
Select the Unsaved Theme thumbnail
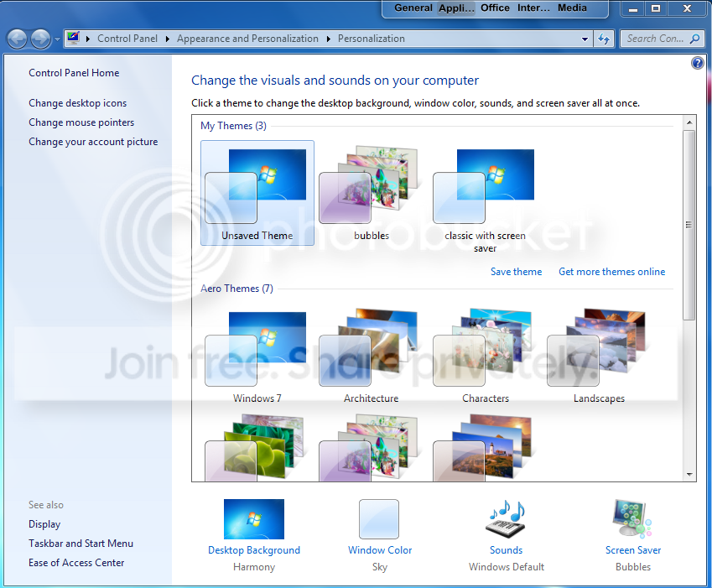point(257,193)
